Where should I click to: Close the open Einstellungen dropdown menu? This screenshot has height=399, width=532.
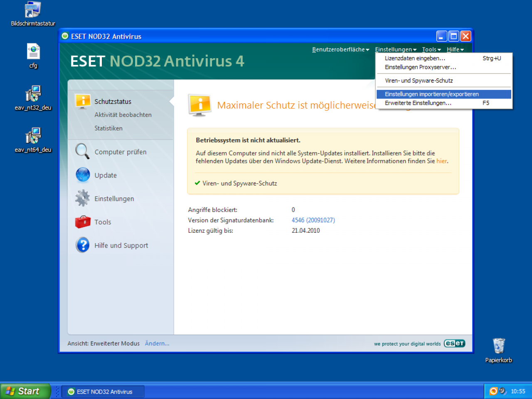pyautogui.click(x=396, y=49)
